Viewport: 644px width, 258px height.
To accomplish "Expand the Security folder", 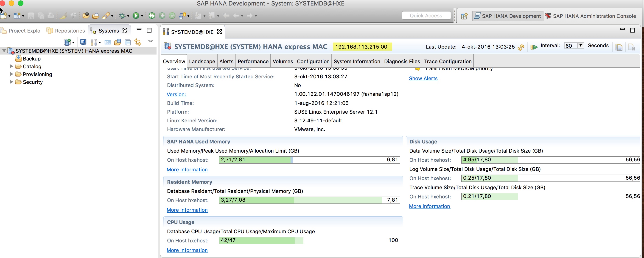I will point(11,82).
